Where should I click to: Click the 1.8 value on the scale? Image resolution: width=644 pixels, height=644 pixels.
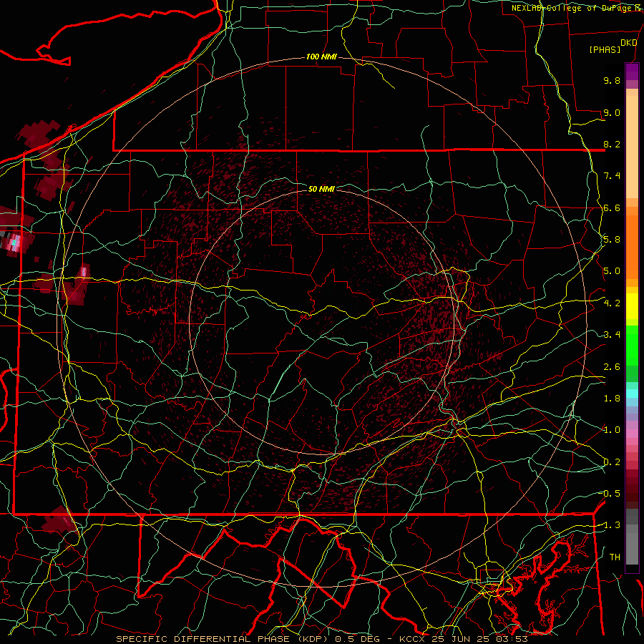point(612,399)
